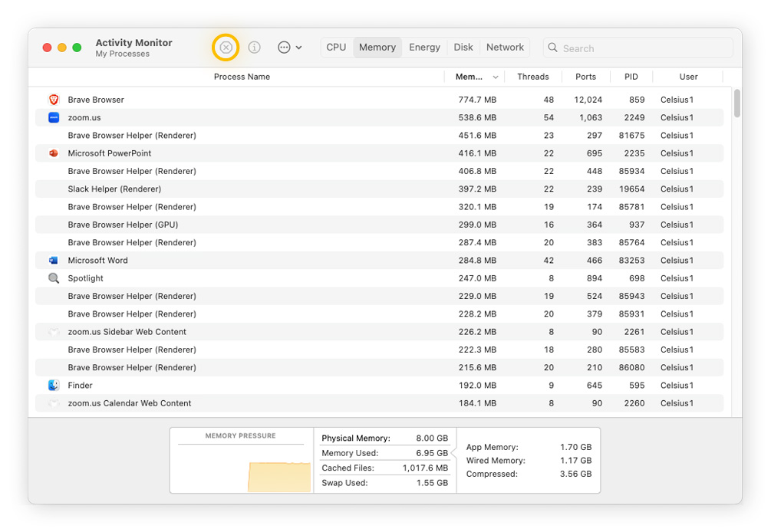Toggle Memory column sort order arrow
Screen dimensions: 771x532
496,77
